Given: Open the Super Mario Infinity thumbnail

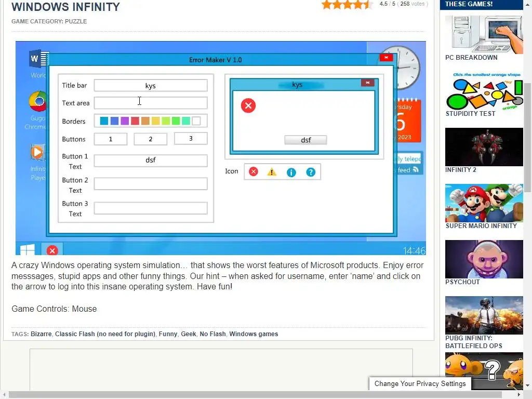Looking at the screenshot, I should pos(484,203).
